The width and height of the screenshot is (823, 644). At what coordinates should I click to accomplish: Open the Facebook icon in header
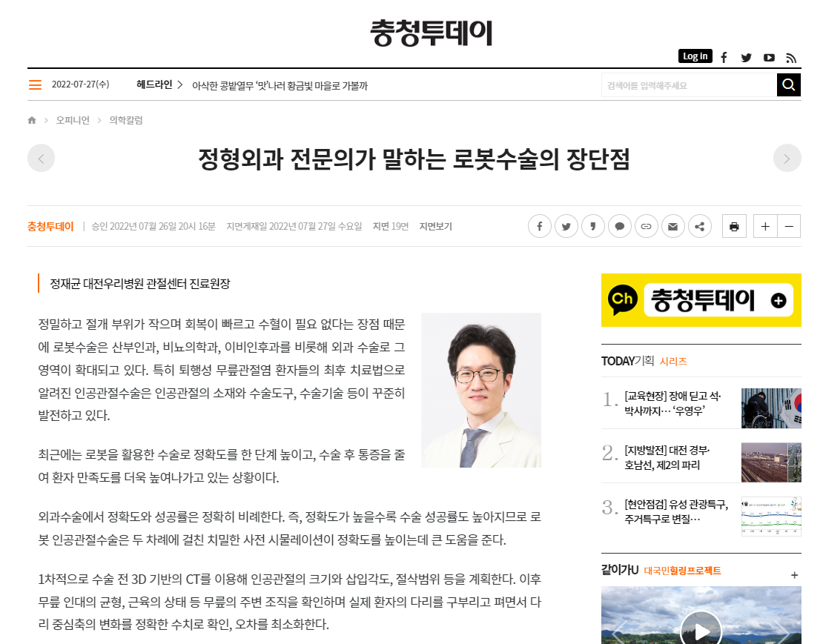(x=724, y=58)
